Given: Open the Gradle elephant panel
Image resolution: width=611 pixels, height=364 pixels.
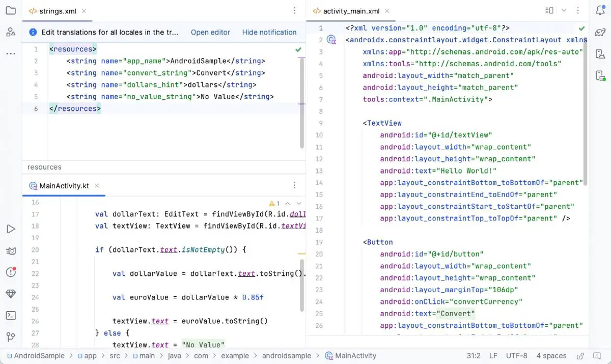Looking at the screenshot, I should click(x=600, y=32).
